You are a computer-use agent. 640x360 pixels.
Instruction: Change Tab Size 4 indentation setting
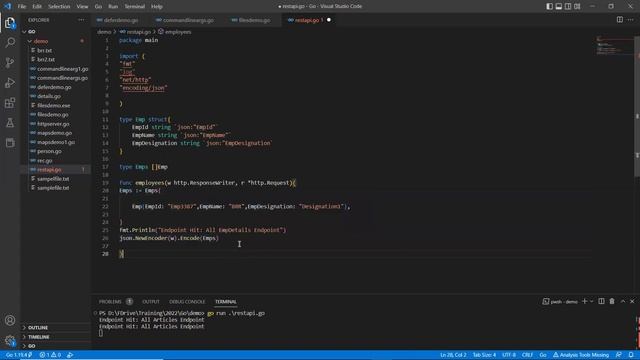484,355
